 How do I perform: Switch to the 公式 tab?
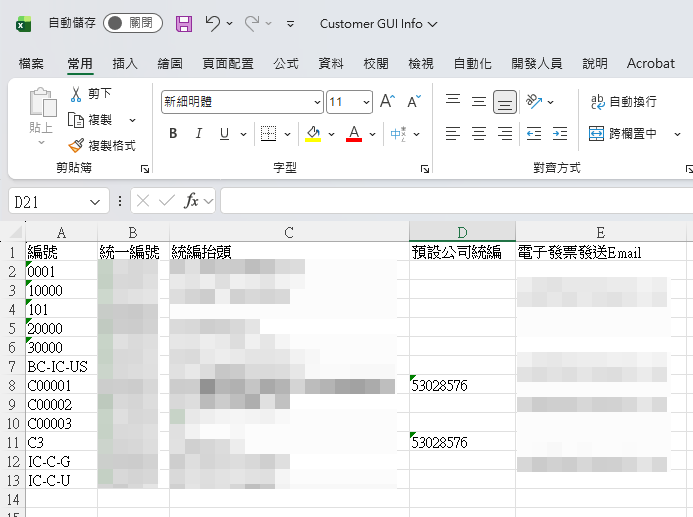point(286,64)
